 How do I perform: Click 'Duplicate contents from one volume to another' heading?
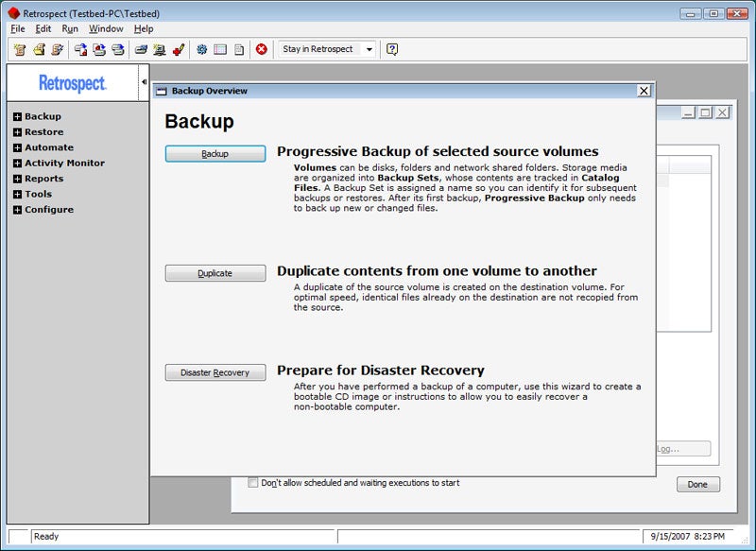pyautogui.click(x=437, y=271)
